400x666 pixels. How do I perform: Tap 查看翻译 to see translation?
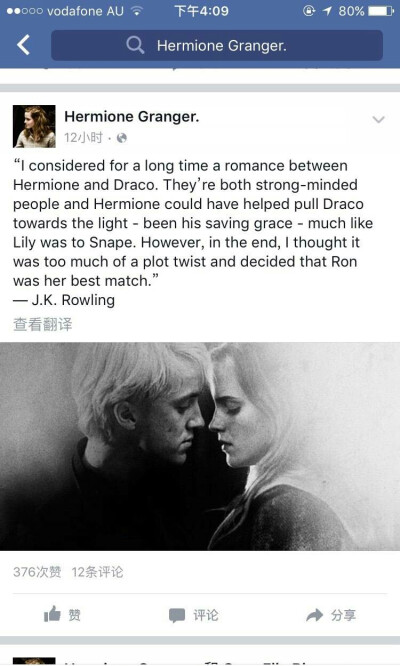point(42,324)
